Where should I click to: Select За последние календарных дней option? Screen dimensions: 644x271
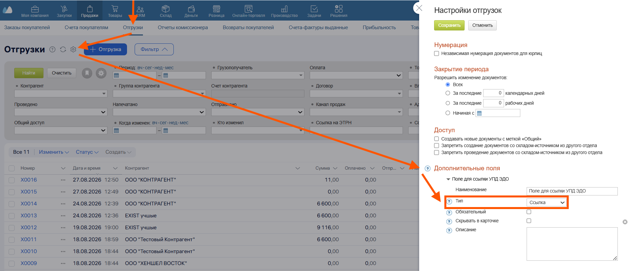448,93
